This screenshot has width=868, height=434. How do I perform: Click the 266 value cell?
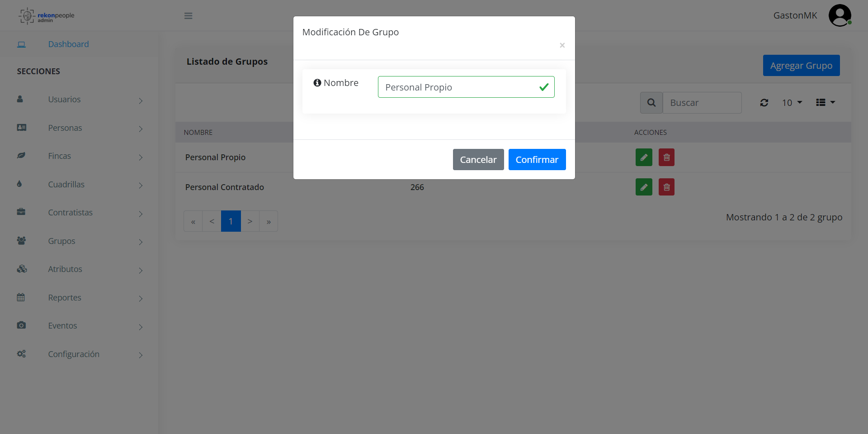[x=417, y=187]
